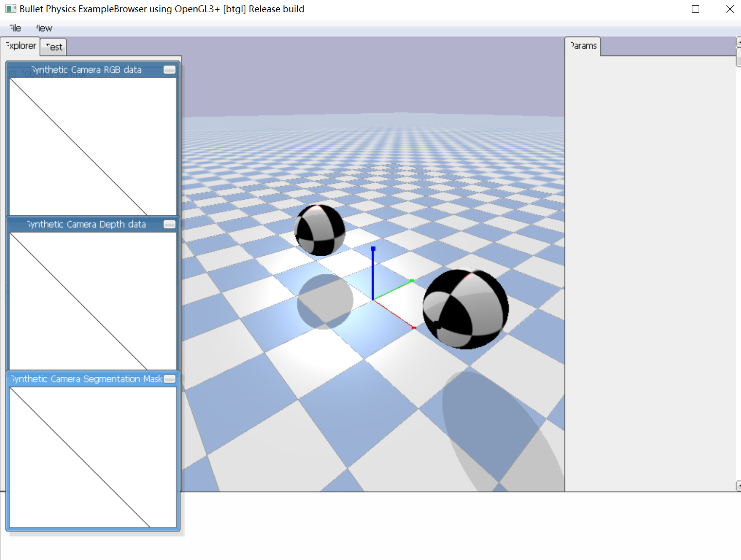Click the coordinate axes origin in the viewport
The width and height of the screenshot is (741, 560).
[373, 301]
